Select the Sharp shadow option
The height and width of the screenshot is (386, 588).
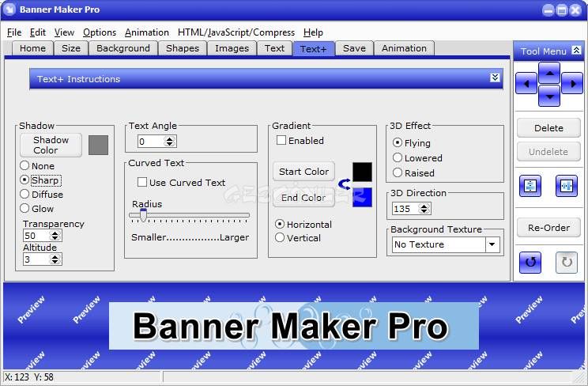click(24, 180)
